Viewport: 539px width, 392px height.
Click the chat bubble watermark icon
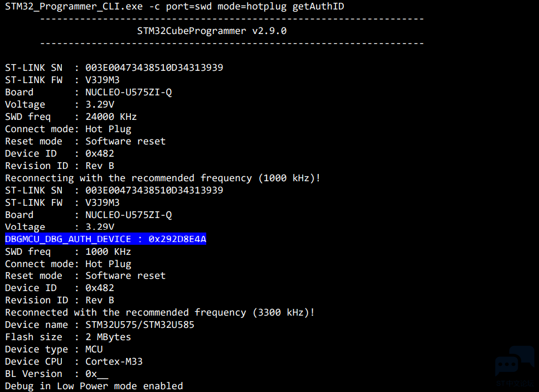(514, 361)
